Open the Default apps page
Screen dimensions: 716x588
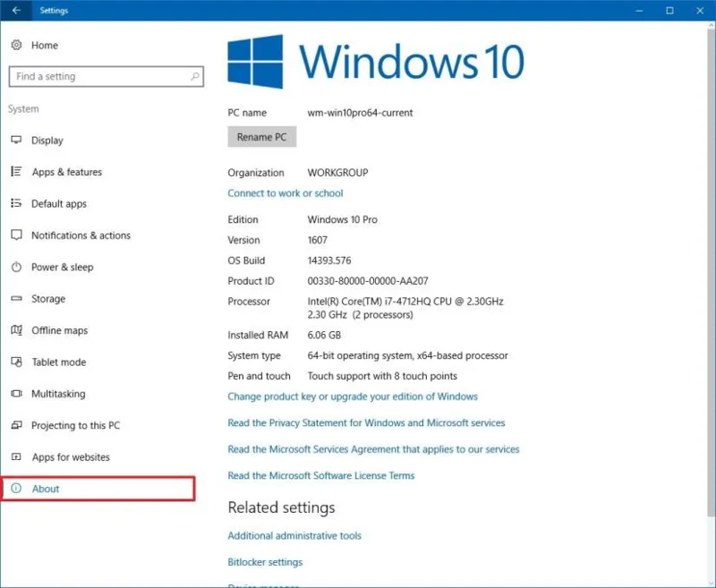click(59, 204)
